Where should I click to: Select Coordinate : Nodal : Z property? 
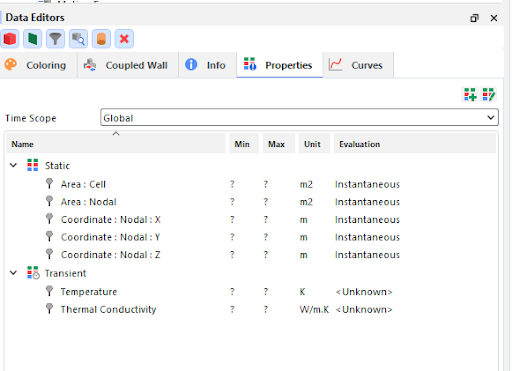coord(111,255)
